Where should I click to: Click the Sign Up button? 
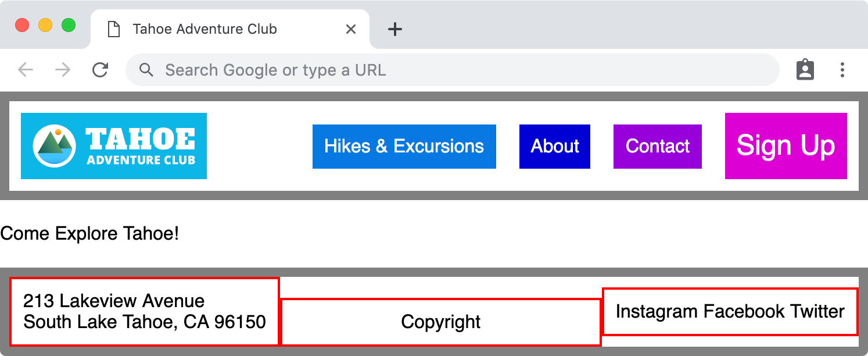click(x=785, y=146)
